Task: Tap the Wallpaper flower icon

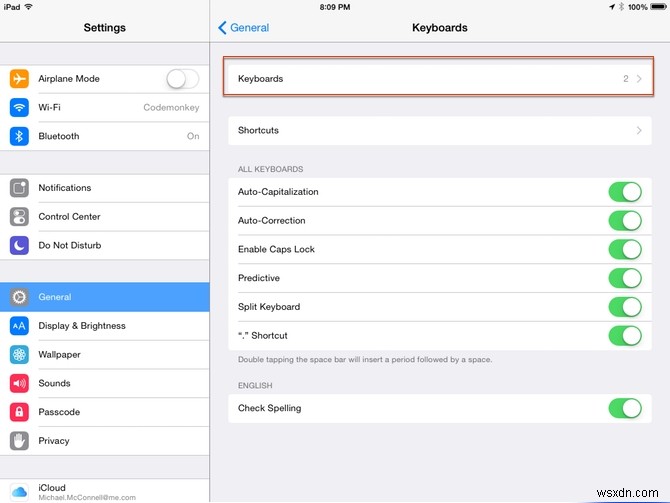Action: click(x=19, y=354)
